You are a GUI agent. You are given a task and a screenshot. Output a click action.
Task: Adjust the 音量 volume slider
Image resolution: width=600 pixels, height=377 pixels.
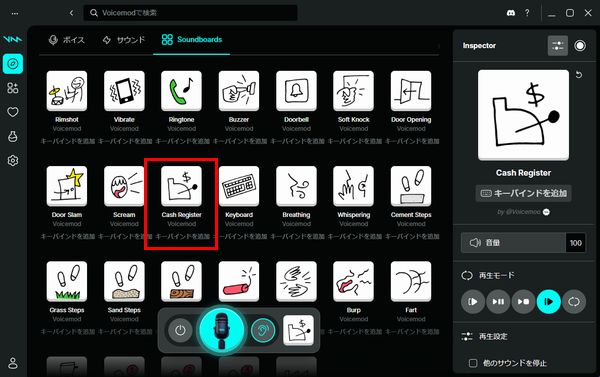(x=513, y=243)
